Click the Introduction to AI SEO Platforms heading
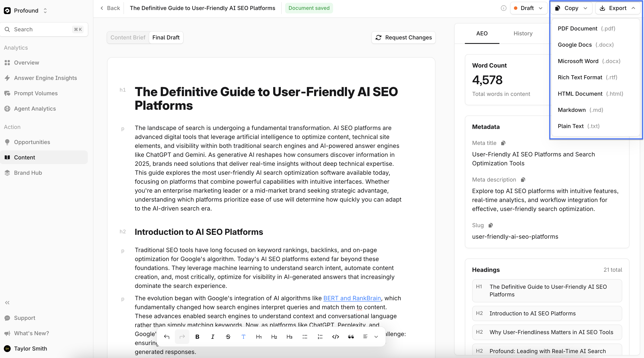 click(199, 232)
